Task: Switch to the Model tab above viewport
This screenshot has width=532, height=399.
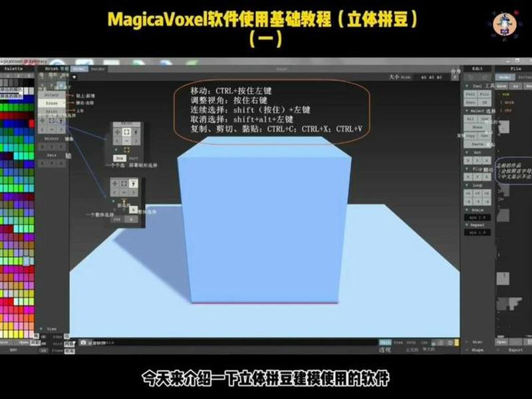Action: [79, 69]
